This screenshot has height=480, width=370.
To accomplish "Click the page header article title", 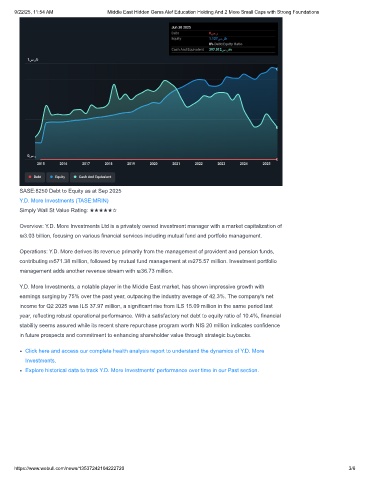I will coord(213,12).
